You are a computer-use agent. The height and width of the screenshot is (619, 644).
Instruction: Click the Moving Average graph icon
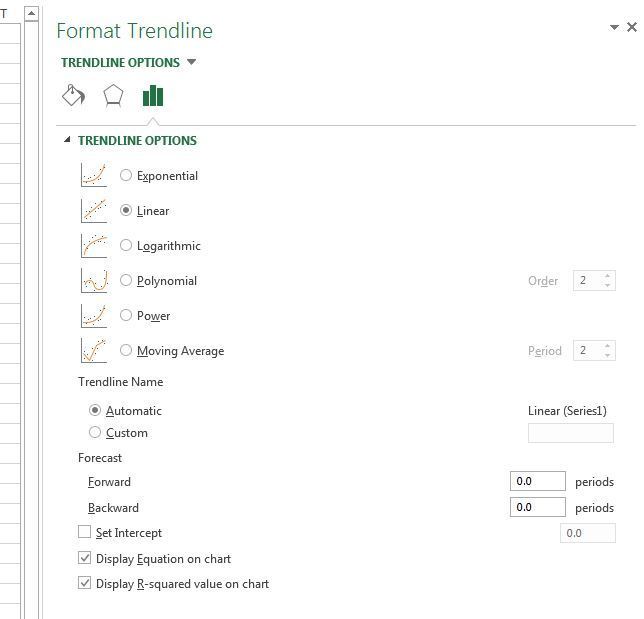[93, 350]
